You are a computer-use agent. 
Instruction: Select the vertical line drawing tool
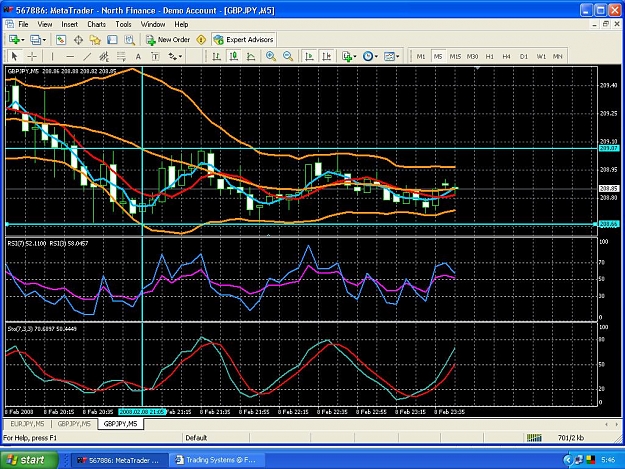(52, 57)
